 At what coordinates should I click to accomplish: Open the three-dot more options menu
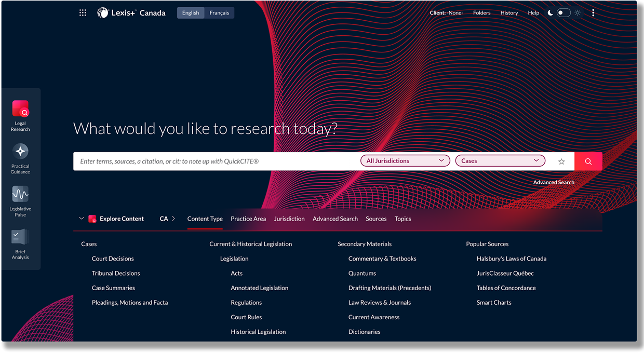click(x=593, y=12)
